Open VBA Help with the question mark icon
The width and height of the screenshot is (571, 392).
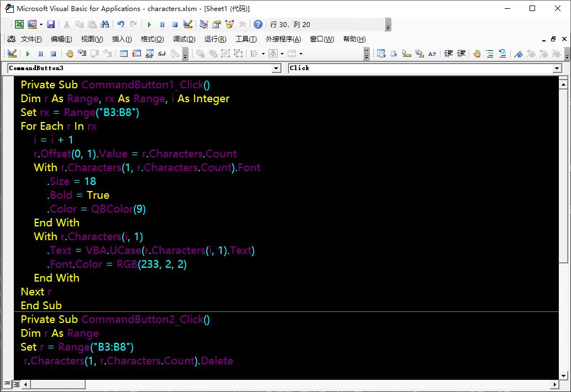(x=258, y=24)
